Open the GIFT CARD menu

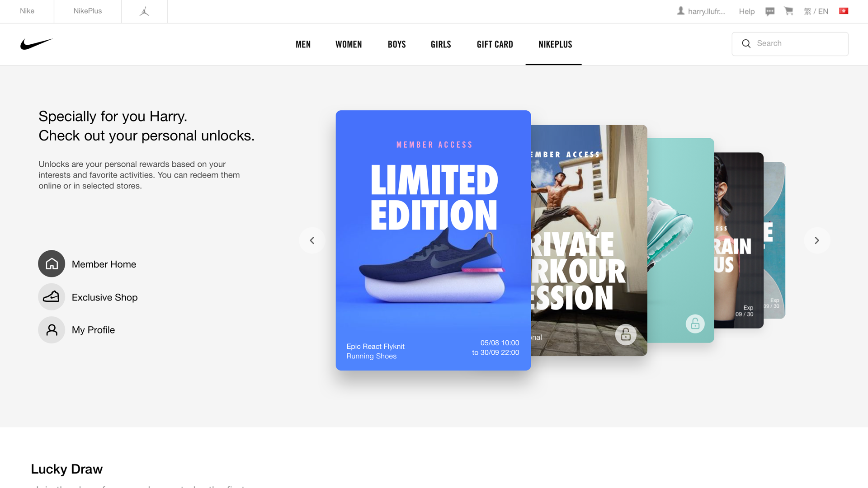click(x=495, y=44)
